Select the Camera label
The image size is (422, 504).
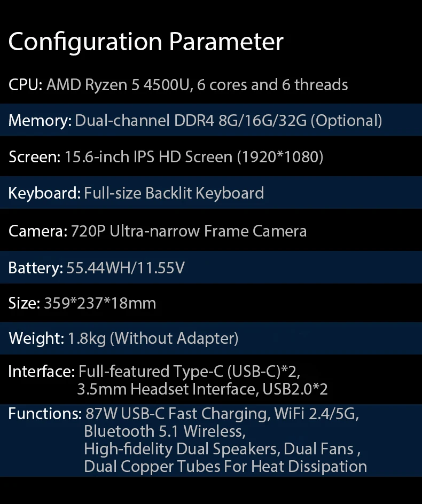[38, 231]
